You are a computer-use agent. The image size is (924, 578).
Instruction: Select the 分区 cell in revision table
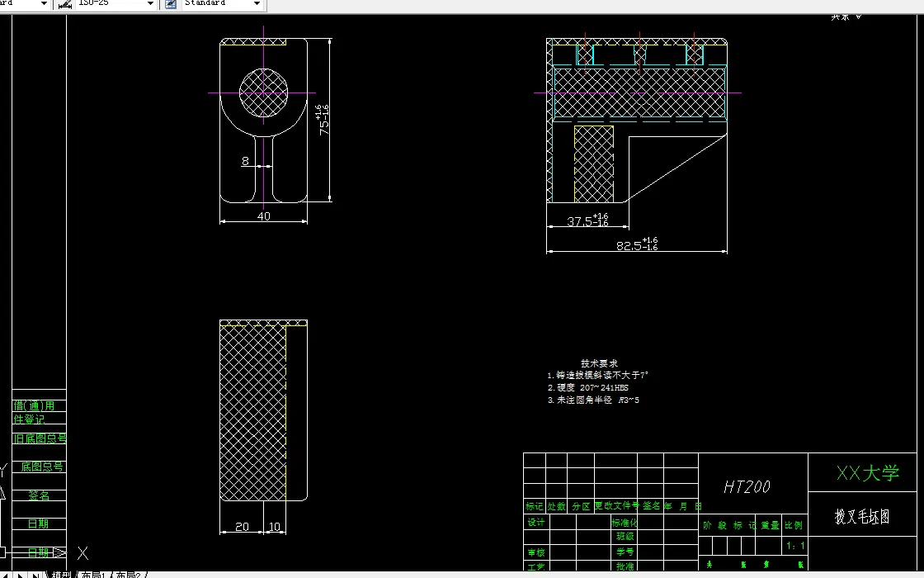point(581,506)
